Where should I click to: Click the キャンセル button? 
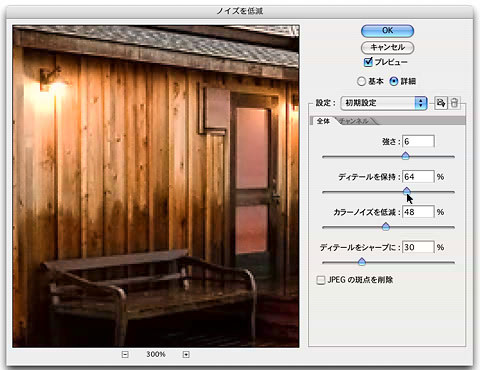point(387,47)
